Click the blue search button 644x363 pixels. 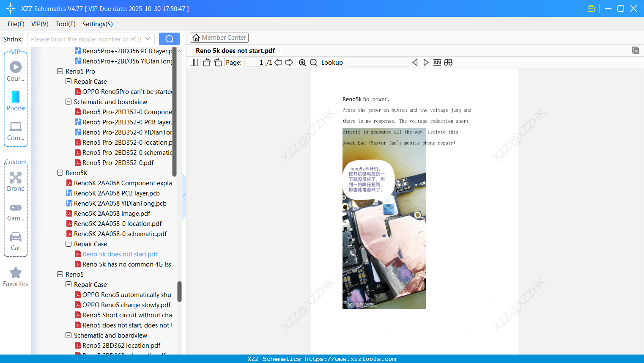[x=169, y=39]
